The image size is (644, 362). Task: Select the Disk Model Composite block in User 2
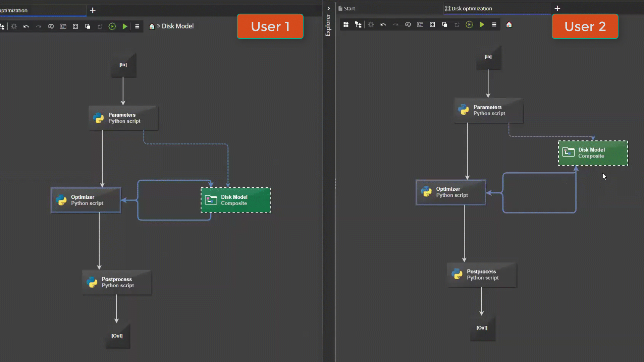click(593, 153)
